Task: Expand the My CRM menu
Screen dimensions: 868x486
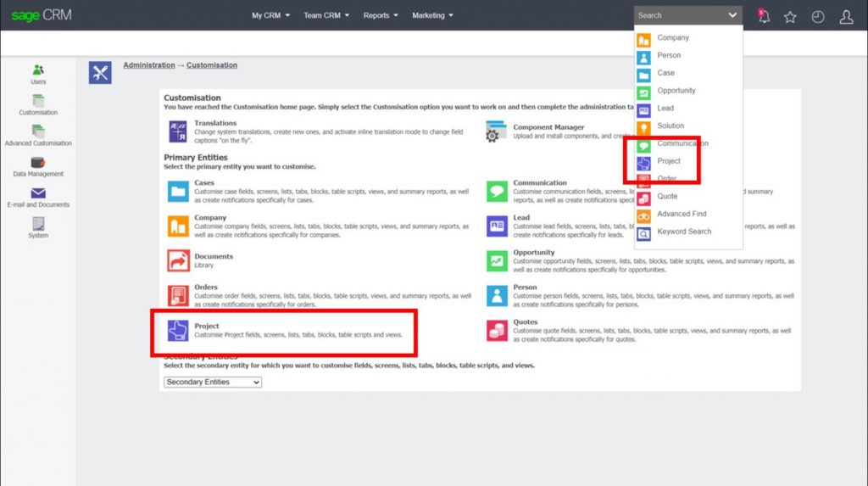Action: coord(270,15)
